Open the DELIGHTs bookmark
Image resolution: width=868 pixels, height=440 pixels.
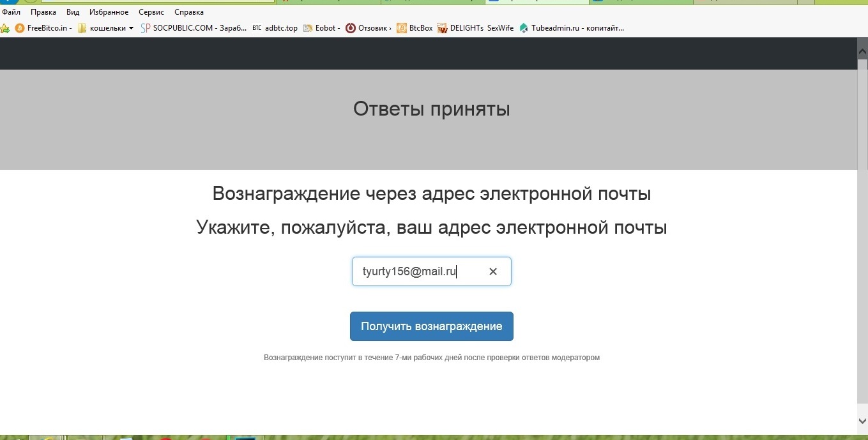pyautogui.click(x=461, y=28)
